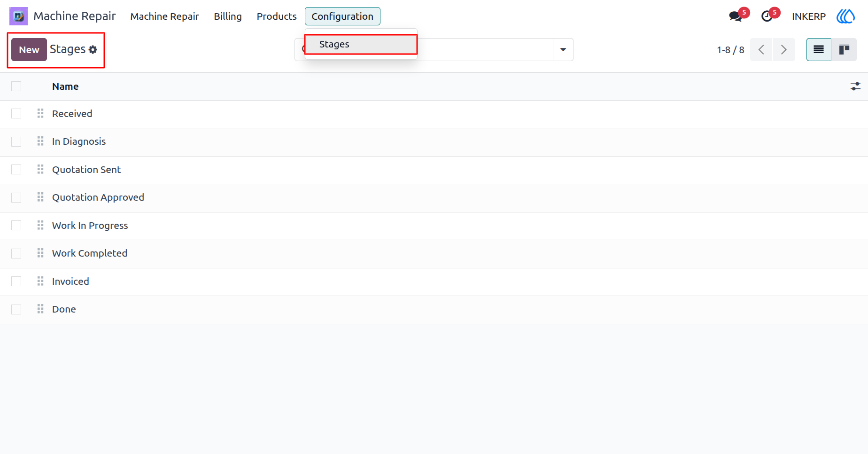Select Stages in Configuration dropdown
This screenshot has height=454, width=868.
[x=361, y=44]
